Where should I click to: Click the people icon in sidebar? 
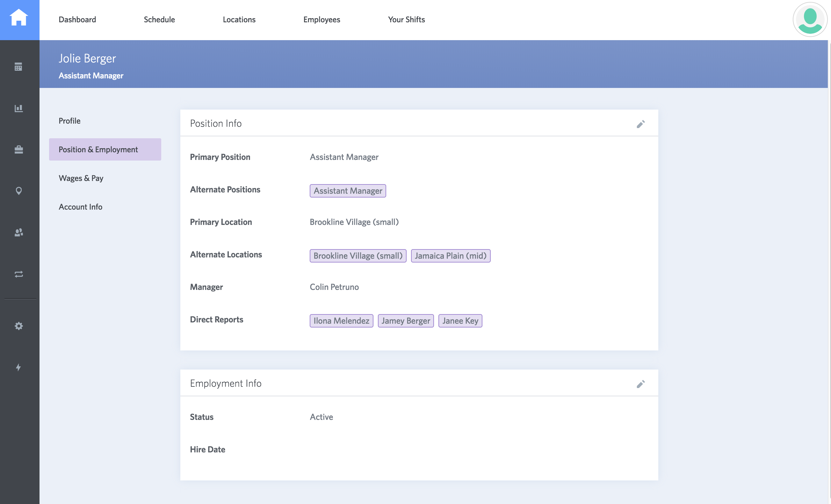tap(18, 232)
